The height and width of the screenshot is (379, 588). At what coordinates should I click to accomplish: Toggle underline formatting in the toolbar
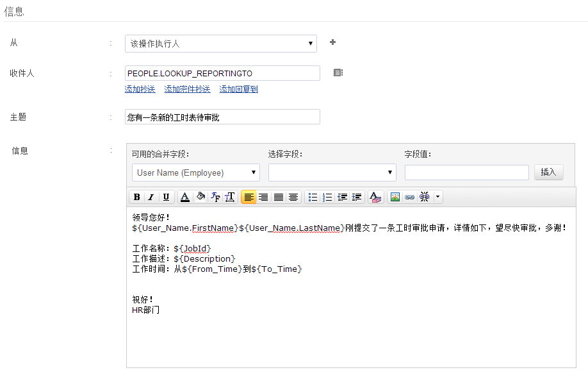(x=166, y=198)
